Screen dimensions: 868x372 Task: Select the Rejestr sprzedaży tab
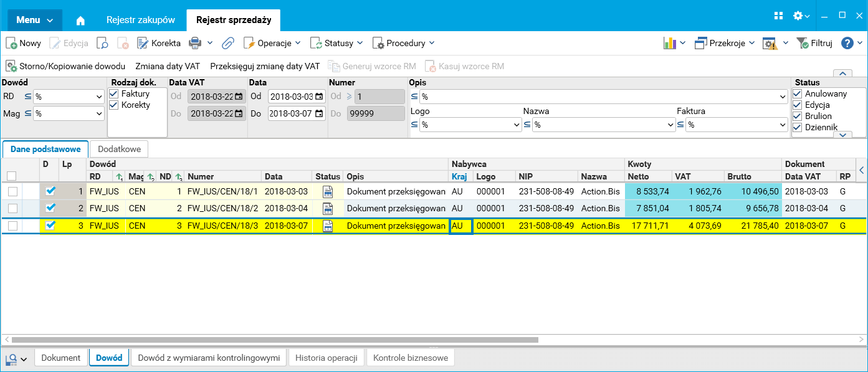234,20
